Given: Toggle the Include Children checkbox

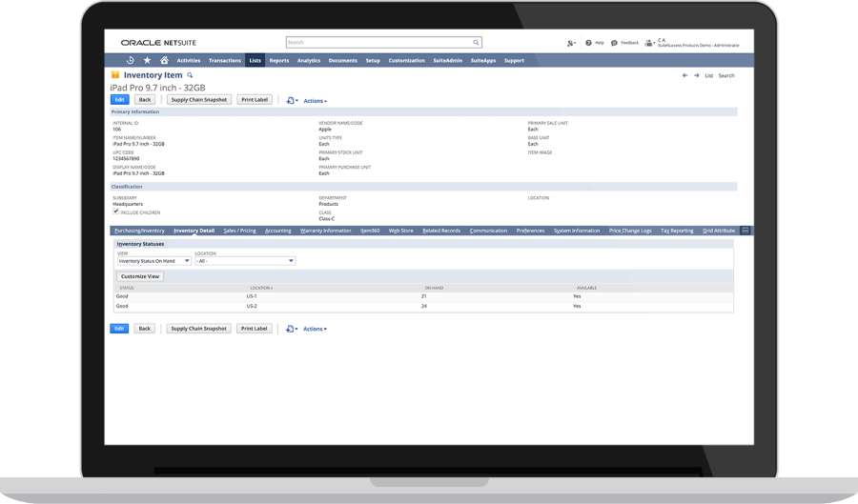Looking at the screenshot, I should (x=115, y=212).
